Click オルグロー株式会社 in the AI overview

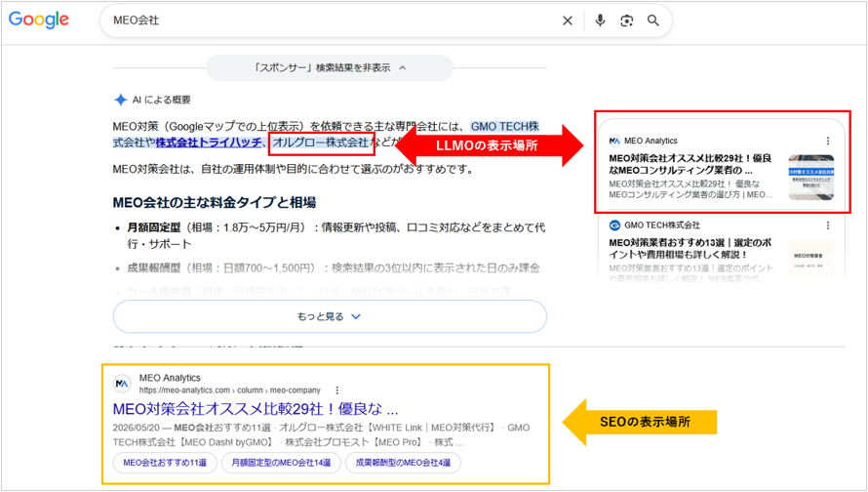[321, 143]
